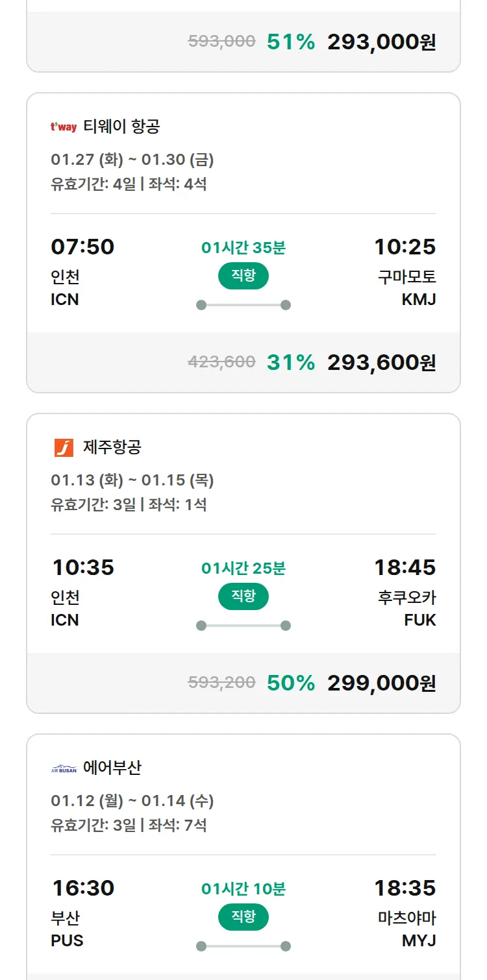Image resolution: width=487 pixels, height=980 pixels.
Task: Click the 07:50 Incheon departure time
Action: (82, 247)
